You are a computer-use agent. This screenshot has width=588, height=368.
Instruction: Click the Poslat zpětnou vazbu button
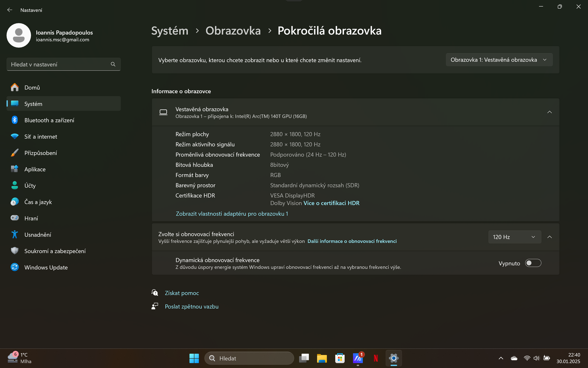coord(192,306)
